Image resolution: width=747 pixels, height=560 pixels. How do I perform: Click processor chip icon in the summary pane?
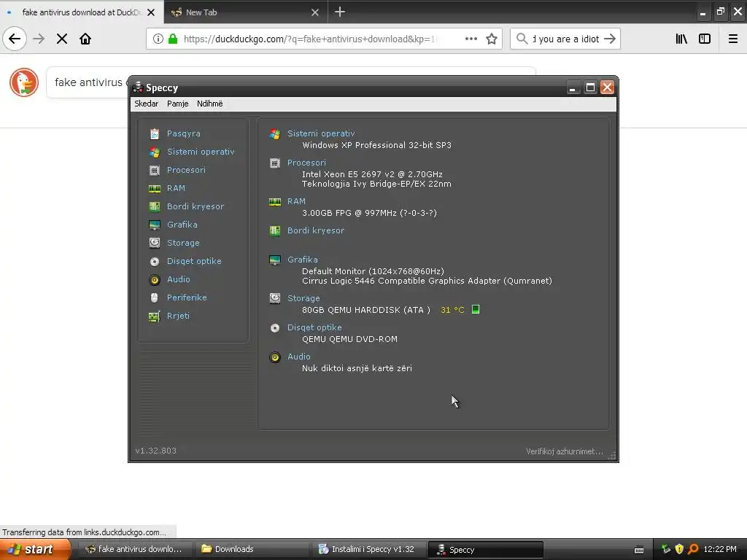point(275,163)
